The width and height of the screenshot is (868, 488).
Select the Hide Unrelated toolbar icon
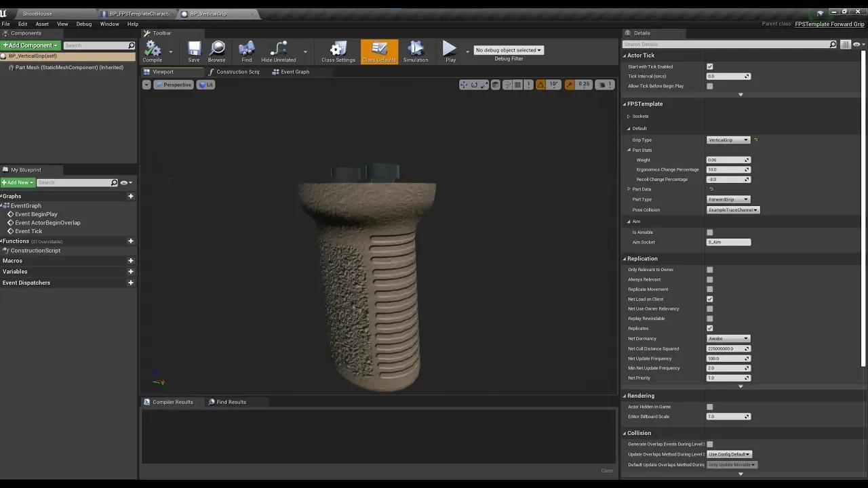[x=278, y=51]
